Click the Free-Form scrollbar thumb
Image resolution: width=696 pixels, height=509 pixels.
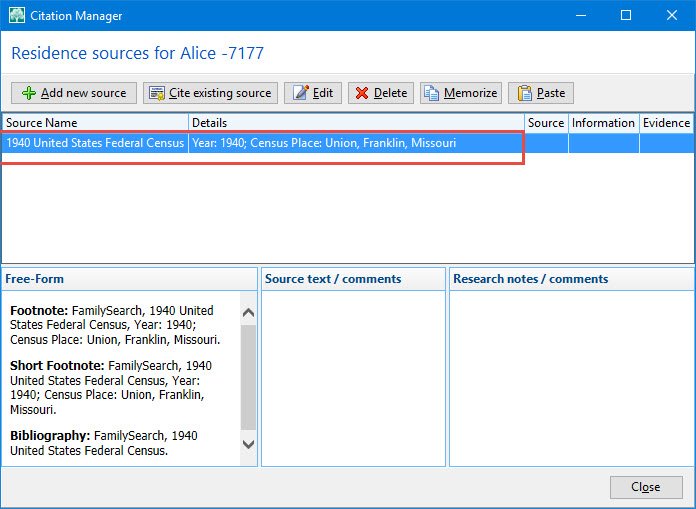pos(249,377)
